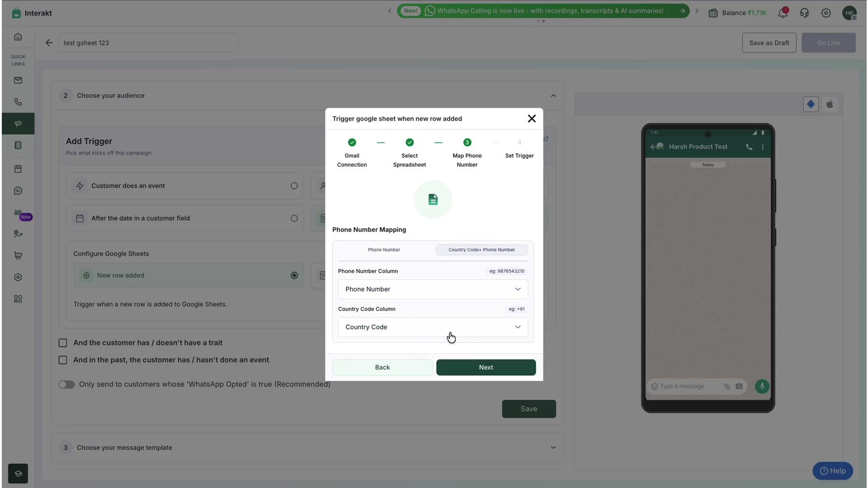
Task: Click the megaphone campaigns sidebar icon
Action: (18, 123)
